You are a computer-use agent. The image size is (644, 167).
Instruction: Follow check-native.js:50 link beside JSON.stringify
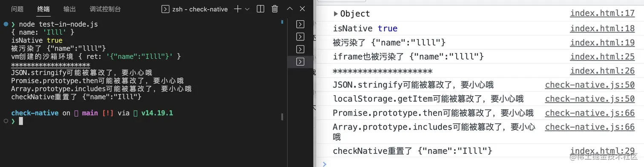pos(590,85)
